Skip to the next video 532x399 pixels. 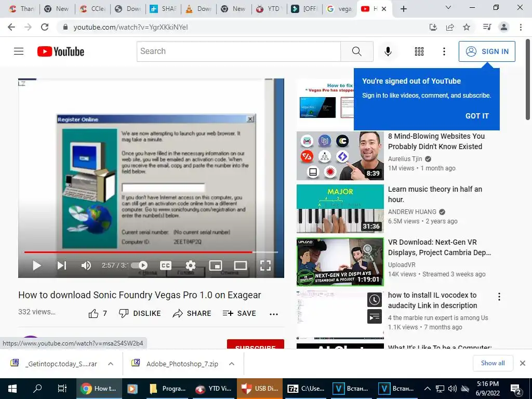tap(62, 265)
